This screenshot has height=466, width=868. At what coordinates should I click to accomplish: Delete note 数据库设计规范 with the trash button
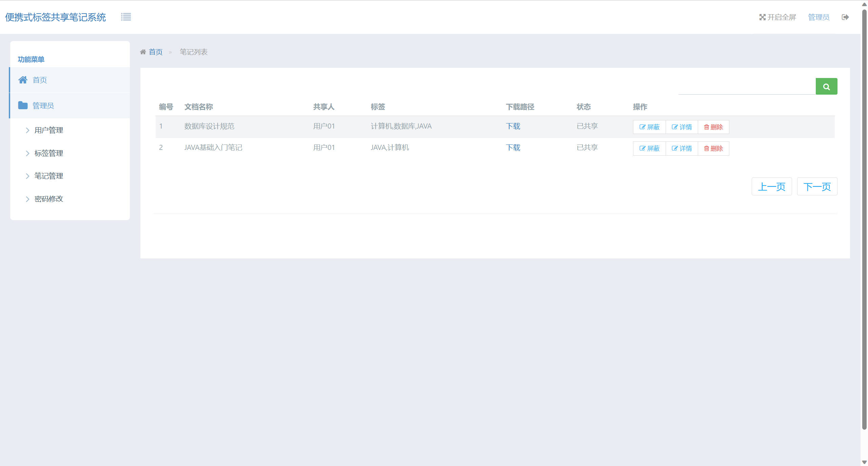(713, 127)
